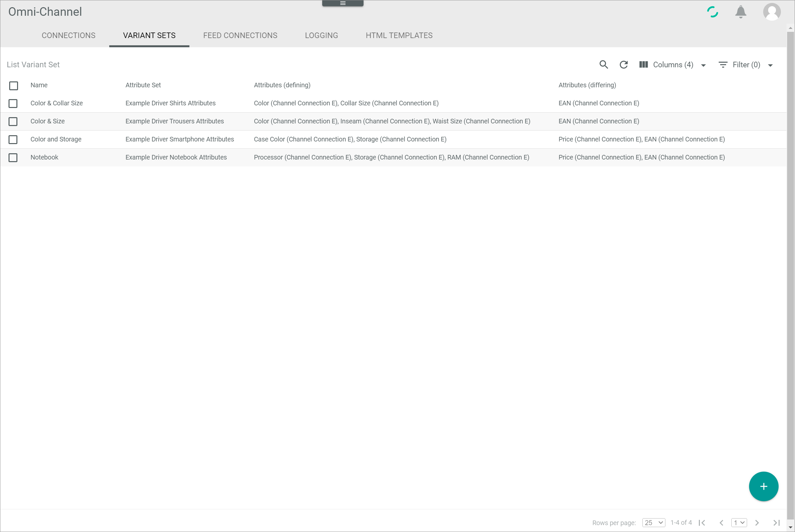Viewport: 795px width, 532px height.
Task: Click the scrollbar up arrow
Action: (x=791, y=28)
